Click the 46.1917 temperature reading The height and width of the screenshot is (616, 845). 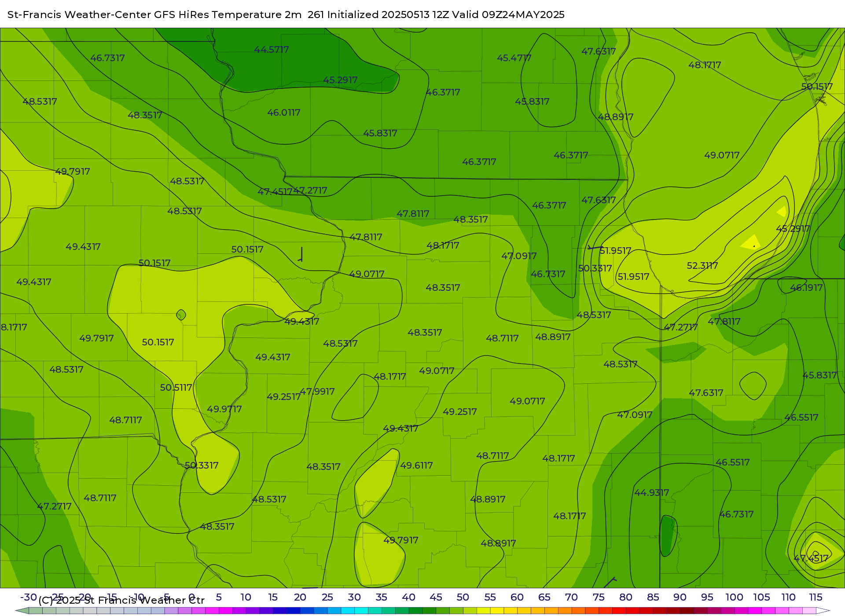[x=806, y=287]
